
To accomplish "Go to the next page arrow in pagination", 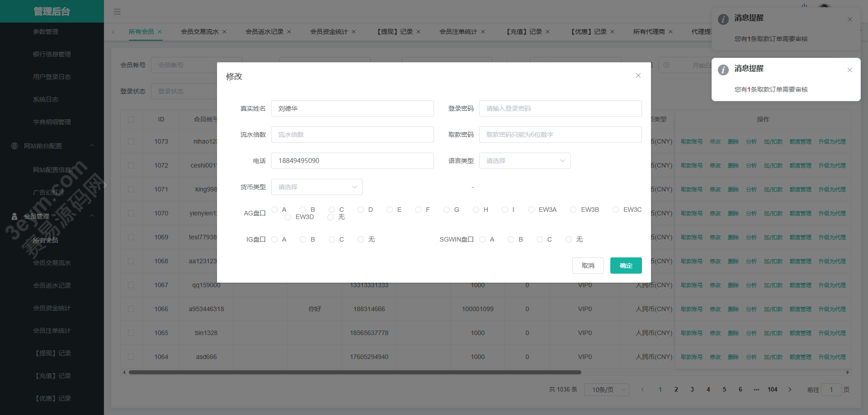I will (790, 389).
